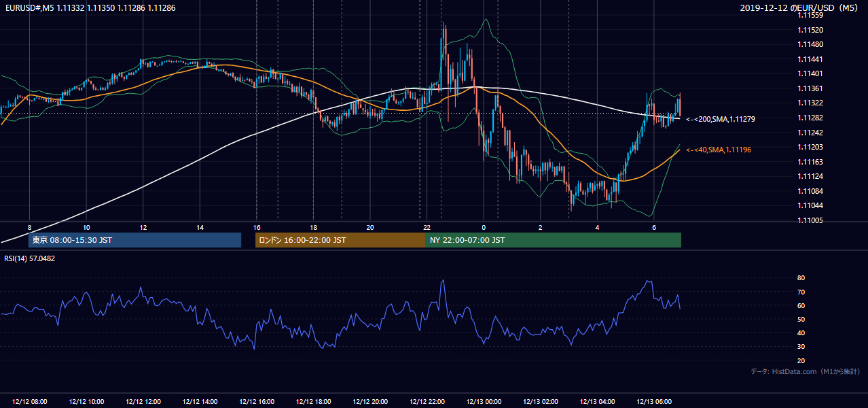Click the 1.11401 price axis label
Viewport: 868px width, 408px height.
(811, 73)
